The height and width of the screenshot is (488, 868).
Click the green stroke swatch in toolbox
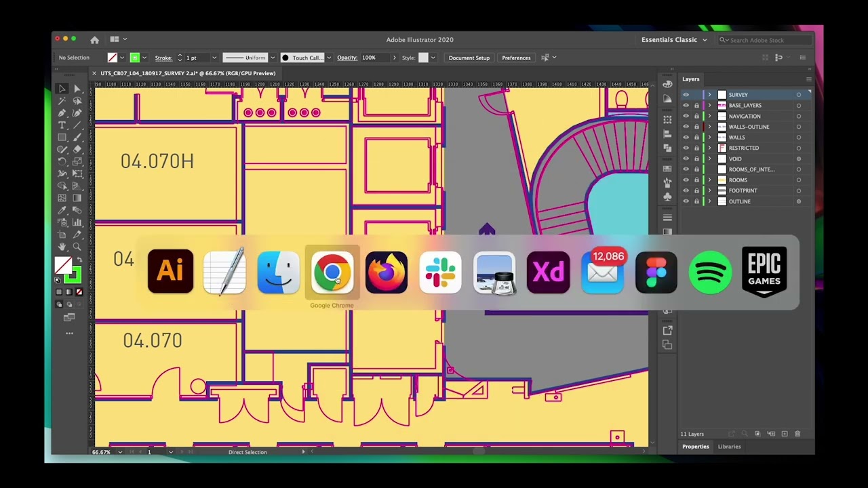coord(73,274)
